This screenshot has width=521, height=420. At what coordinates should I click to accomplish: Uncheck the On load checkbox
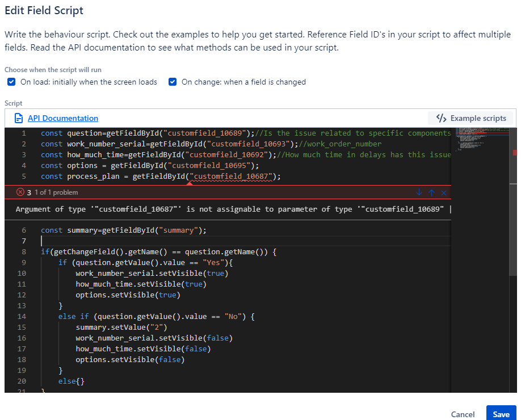pyautogui.click(x=11, y=82)
